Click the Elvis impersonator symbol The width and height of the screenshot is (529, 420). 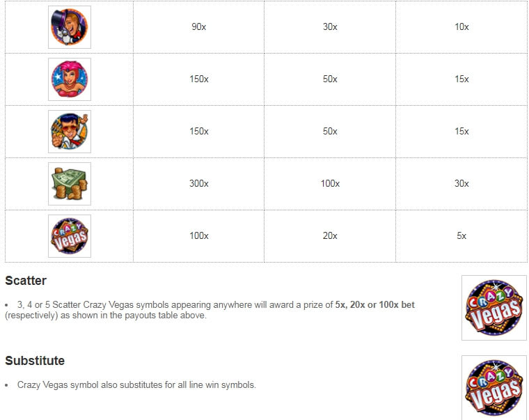coord(69,132)
